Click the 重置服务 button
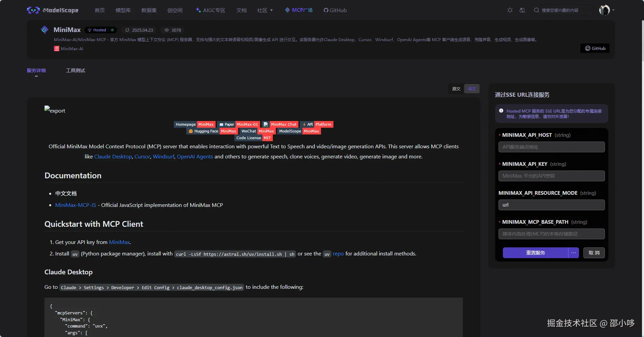Viewport: 644px width, 337px height. 536,253
